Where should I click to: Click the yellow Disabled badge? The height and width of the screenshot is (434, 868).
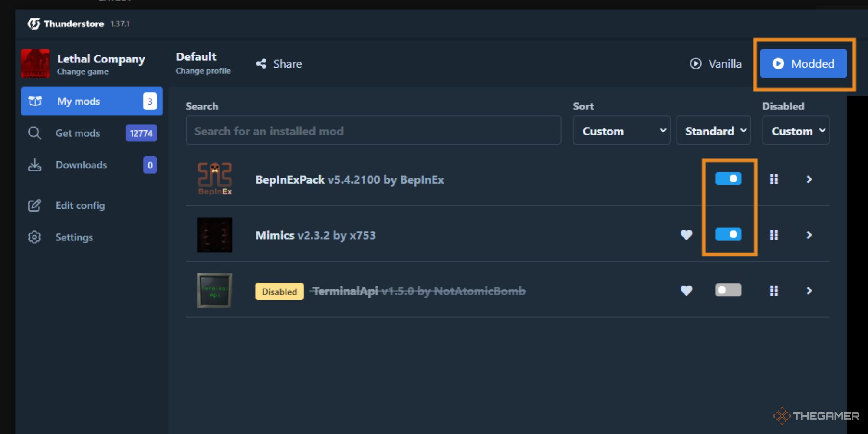[279, 291]
